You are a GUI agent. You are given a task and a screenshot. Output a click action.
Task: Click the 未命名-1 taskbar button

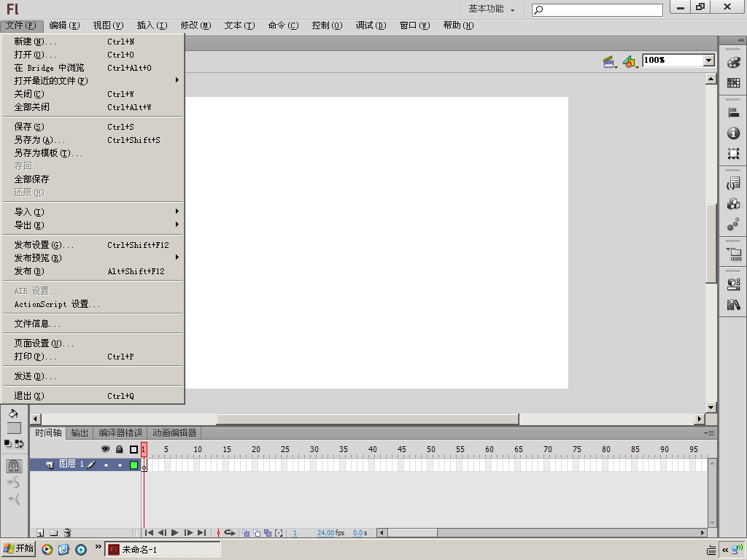[163, 550]
